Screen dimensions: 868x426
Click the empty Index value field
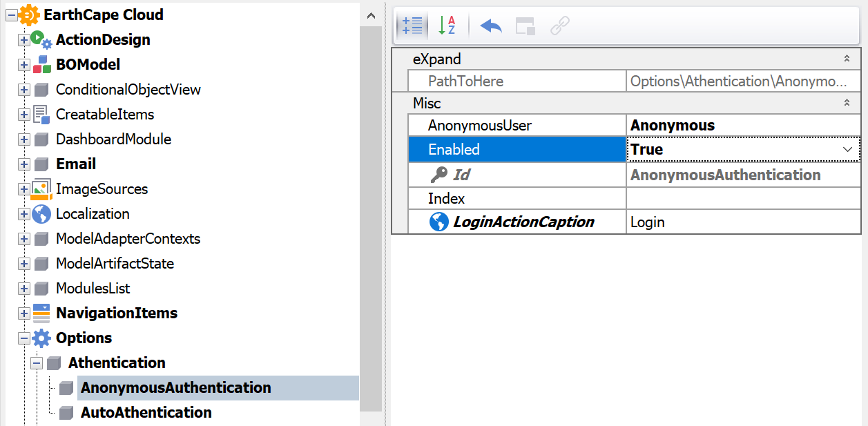coord(744,199)
